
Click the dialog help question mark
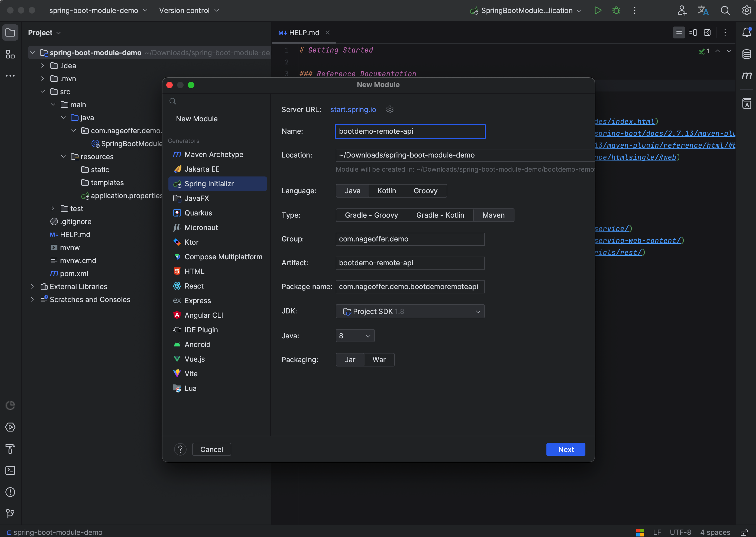coord(180,449)
